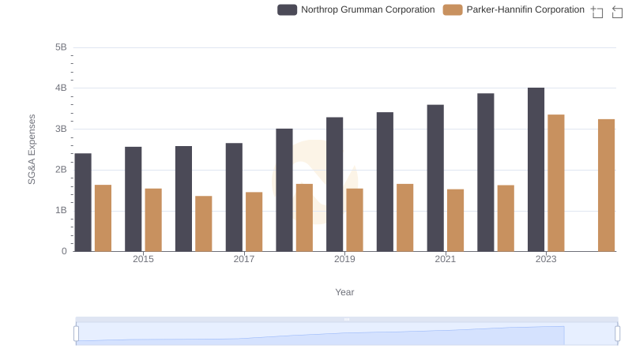The width and height of the screenshot is (632, 364).
Task: Click the Northrop Grumman dark legend swatch
Action: (x=287, y=9)
